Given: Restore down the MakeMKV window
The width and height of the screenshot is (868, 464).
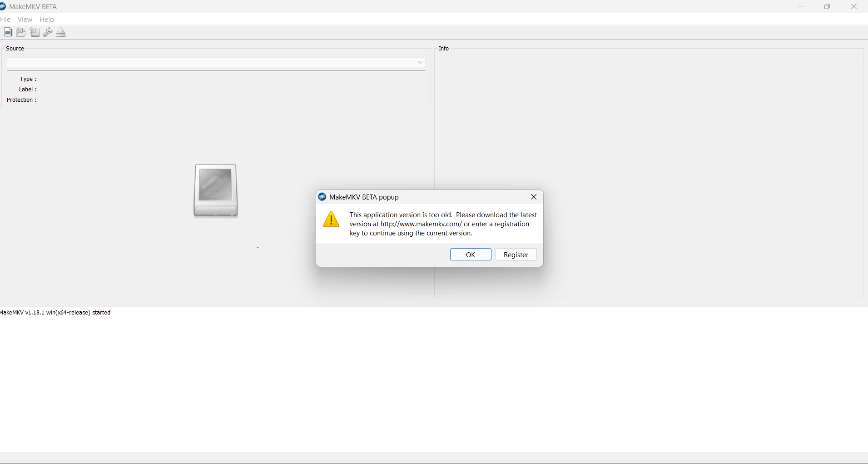Looking at the screenshot, I should click(827, 6).
